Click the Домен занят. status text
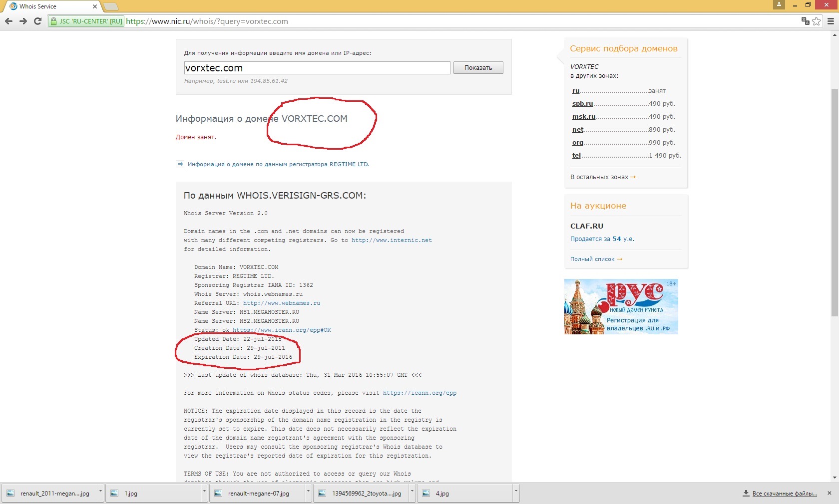The height and width of the screenshot is (504, 839). click(196, 137)
